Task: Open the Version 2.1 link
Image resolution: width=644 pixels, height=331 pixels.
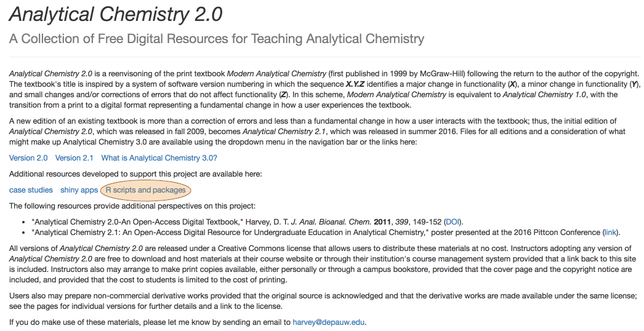Action: (x=74, y=158)
